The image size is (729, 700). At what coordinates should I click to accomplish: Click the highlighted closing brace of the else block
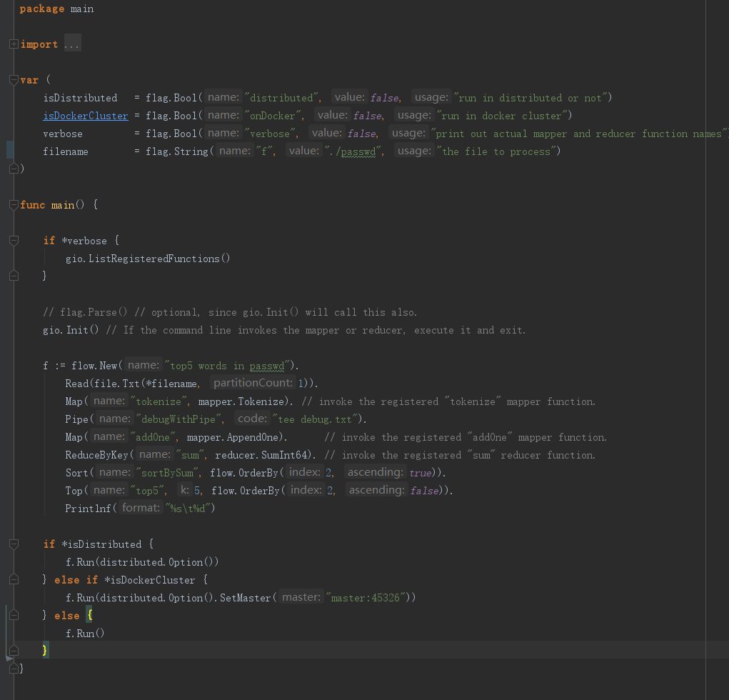46,650
